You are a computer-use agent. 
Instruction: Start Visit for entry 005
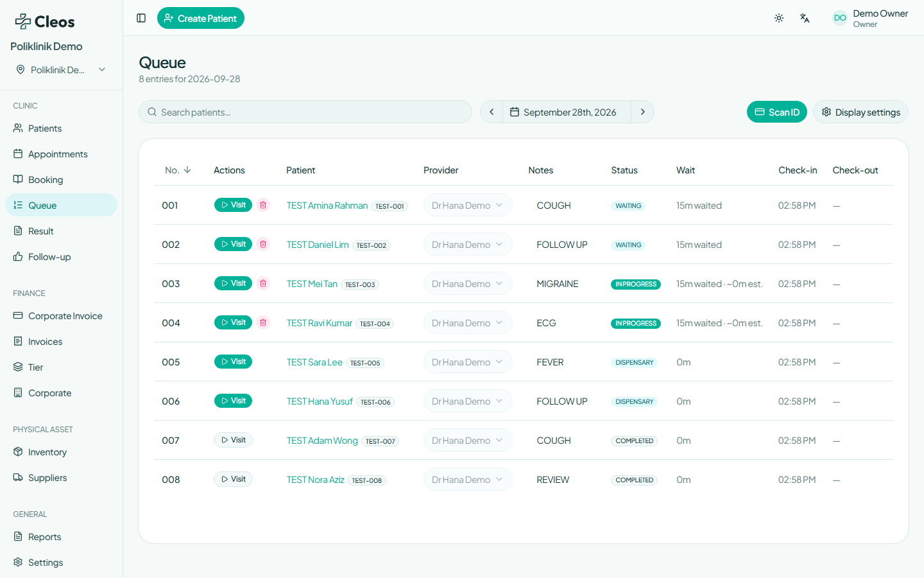coord(233,362)
